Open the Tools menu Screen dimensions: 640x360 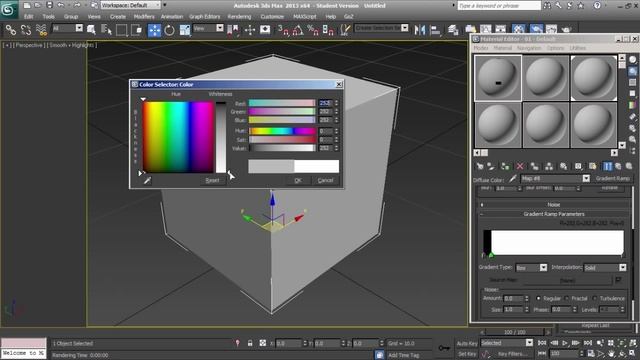(49, 17)
